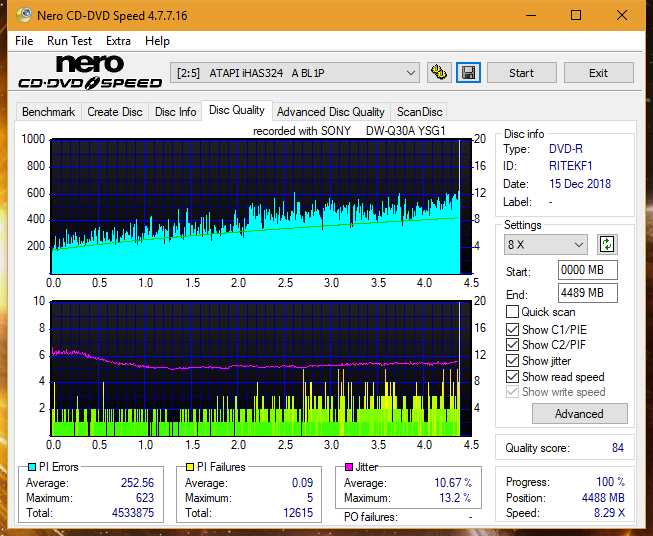
Task: Click PI Errors maximum 623
Action: (145, 498)
